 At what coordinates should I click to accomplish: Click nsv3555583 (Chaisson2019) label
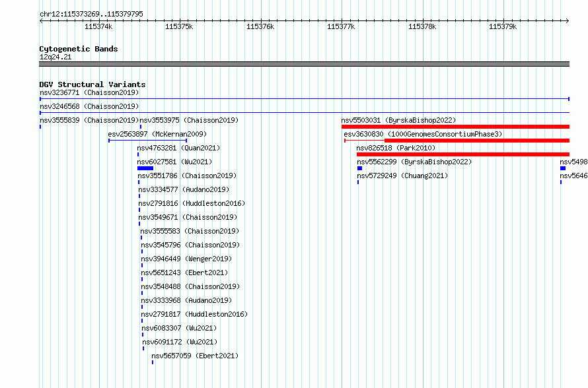[190, 231]
